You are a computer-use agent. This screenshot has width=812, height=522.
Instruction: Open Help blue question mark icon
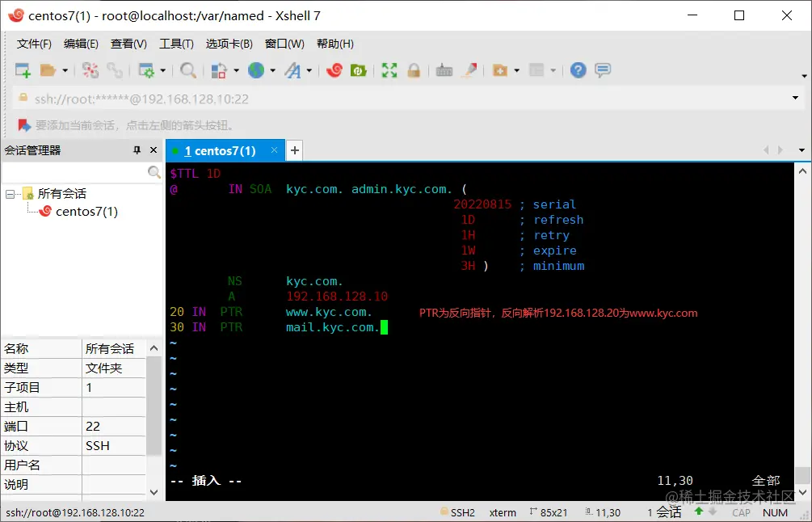coord(578,70)
